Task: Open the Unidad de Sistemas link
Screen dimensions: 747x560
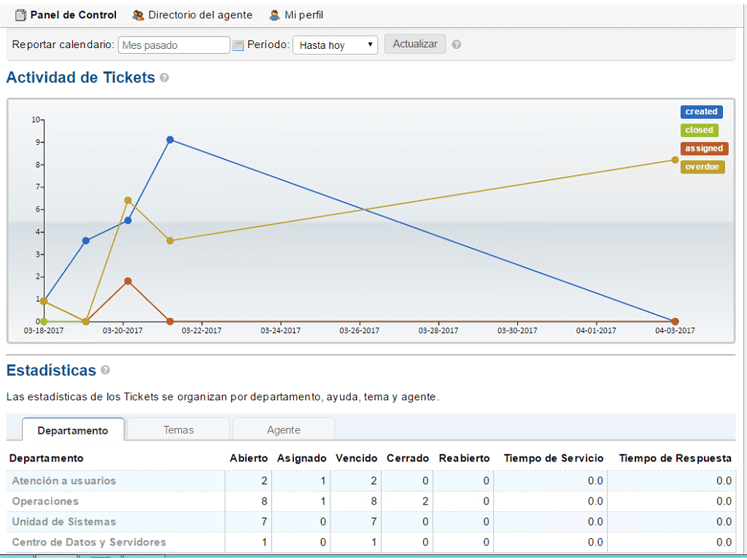Action: pos(64,521)
